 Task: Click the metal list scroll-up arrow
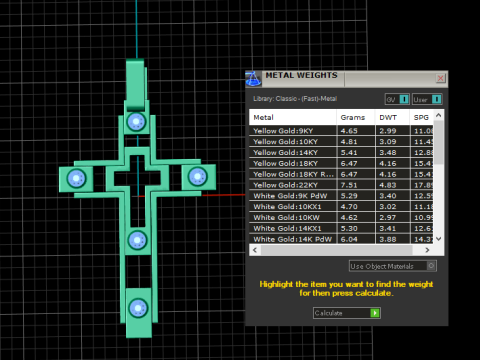click(439, 115)
